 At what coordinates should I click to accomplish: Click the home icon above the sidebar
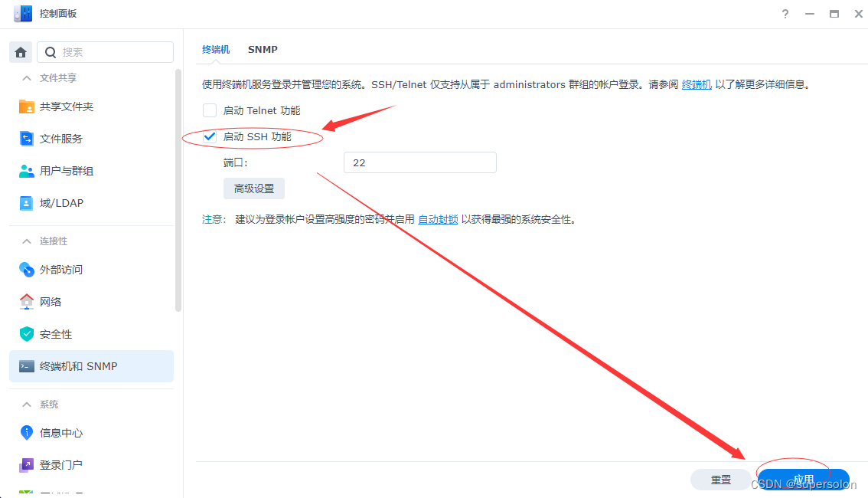point(20,52)
